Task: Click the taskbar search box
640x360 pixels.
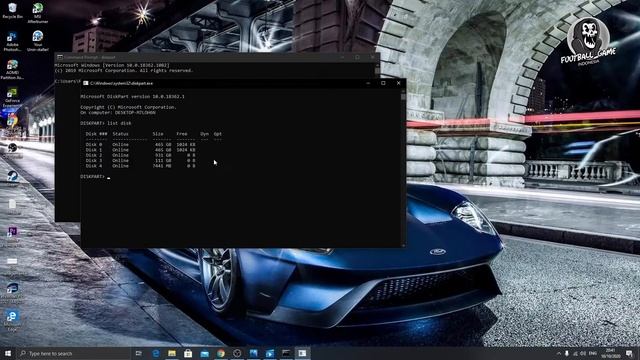Action: click(73, 353)
